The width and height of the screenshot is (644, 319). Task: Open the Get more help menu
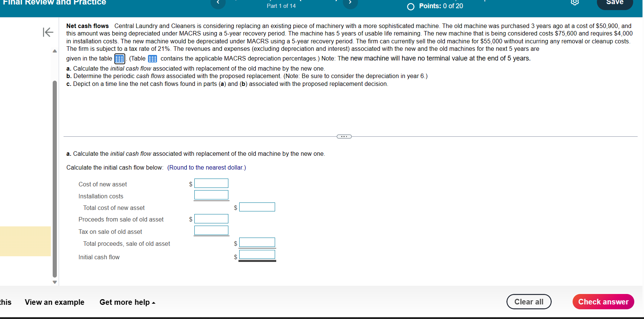pyautogui.click(x=127, y=302)
